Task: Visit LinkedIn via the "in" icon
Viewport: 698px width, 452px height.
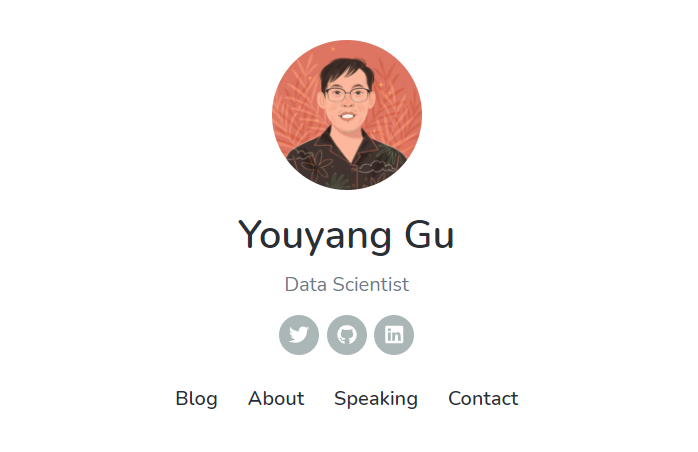Action: click(394, 335)
